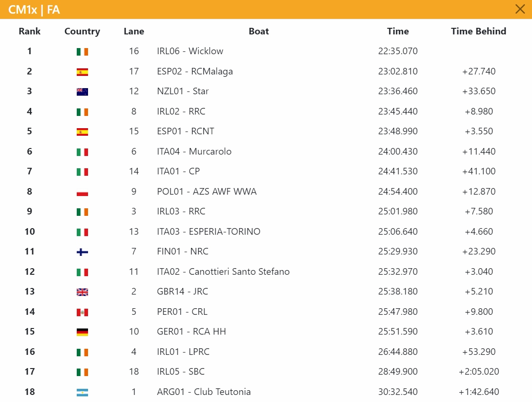Click the Spain flag beside ESP02
Viewport: 532px width, 402px height.
point(82,72)
